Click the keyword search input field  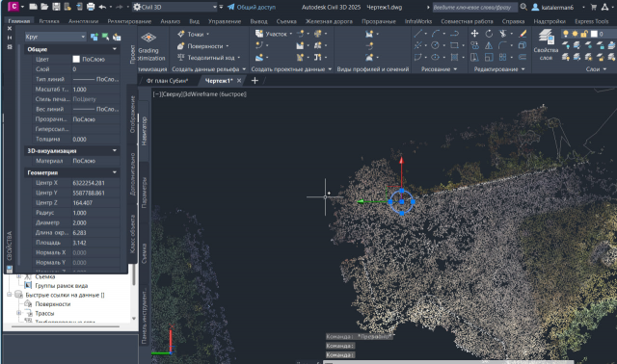[475, 7]
